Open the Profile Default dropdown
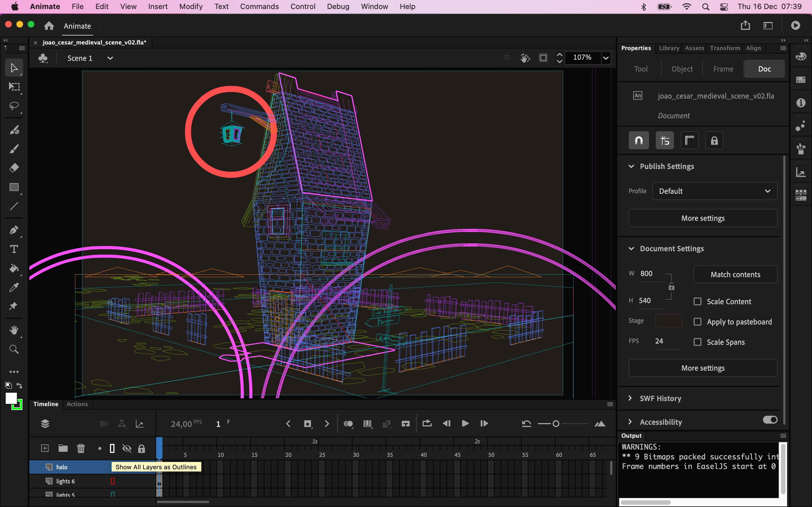This screenshot has width=812, height=507. pos(714,191)
